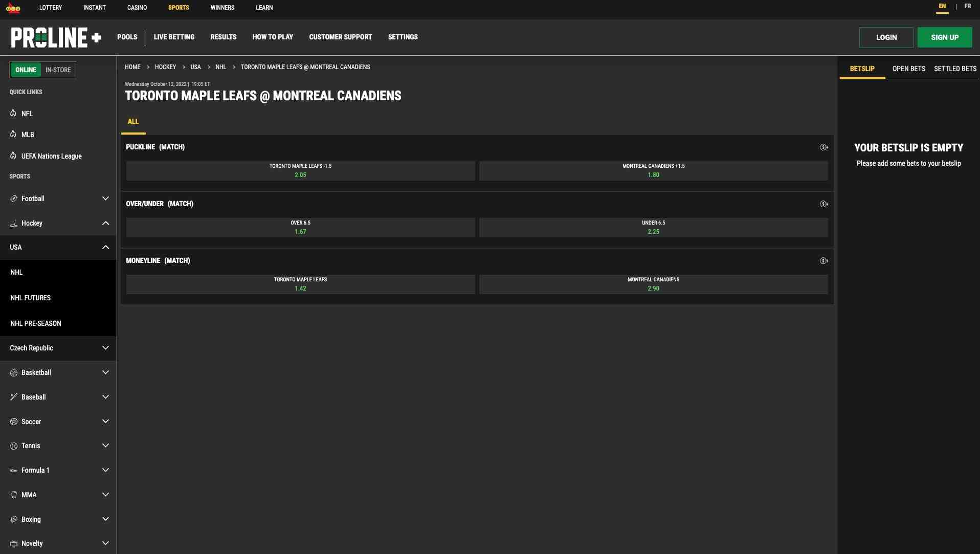Click the Baseball bat icon
This screenshot has width=980, height=554.
14,397
